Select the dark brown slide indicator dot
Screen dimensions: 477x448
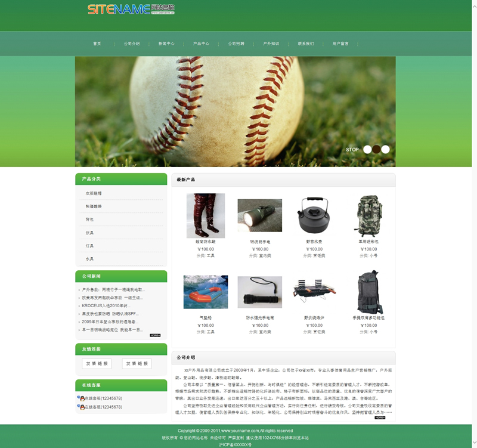376,150
